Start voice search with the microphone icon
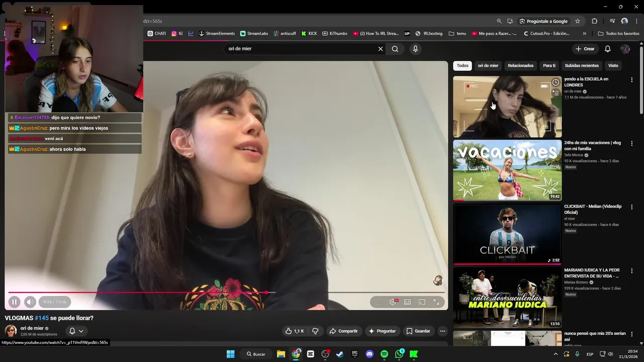The width and height of the screenshot is (644, 362). coord(415,49)
